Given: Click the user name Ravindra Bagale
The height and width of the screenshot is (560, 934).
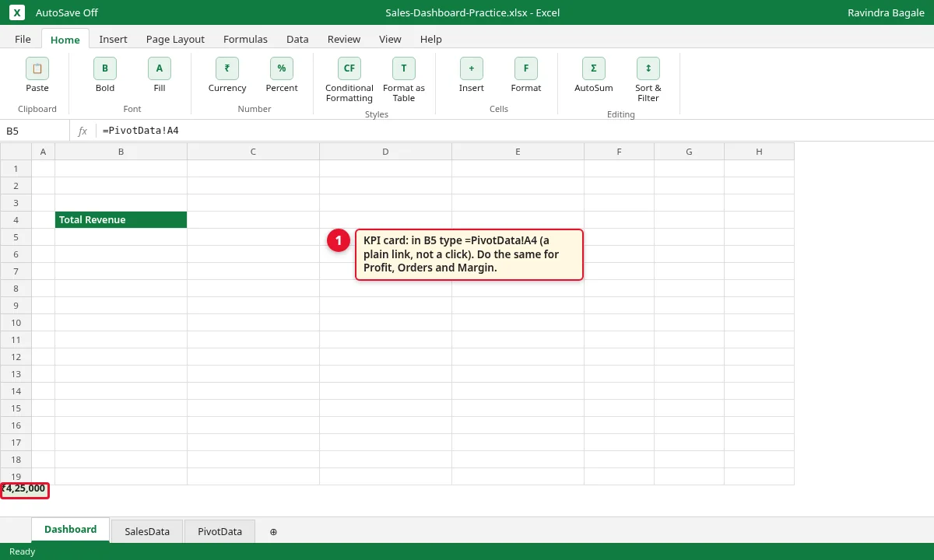Looking at the screenshot, I should pyautogui.click(x=886, y=12).
